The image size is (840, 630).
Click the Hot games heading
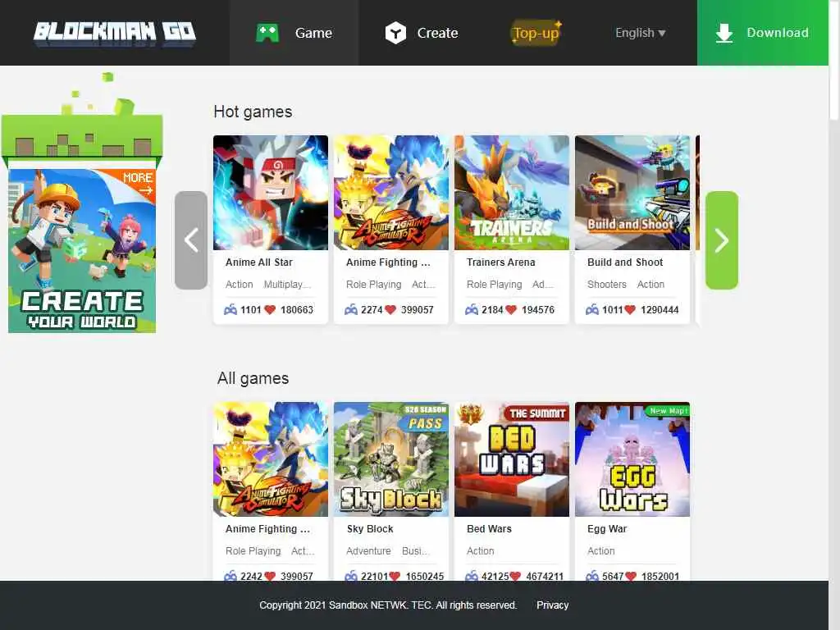click(253, 112)
